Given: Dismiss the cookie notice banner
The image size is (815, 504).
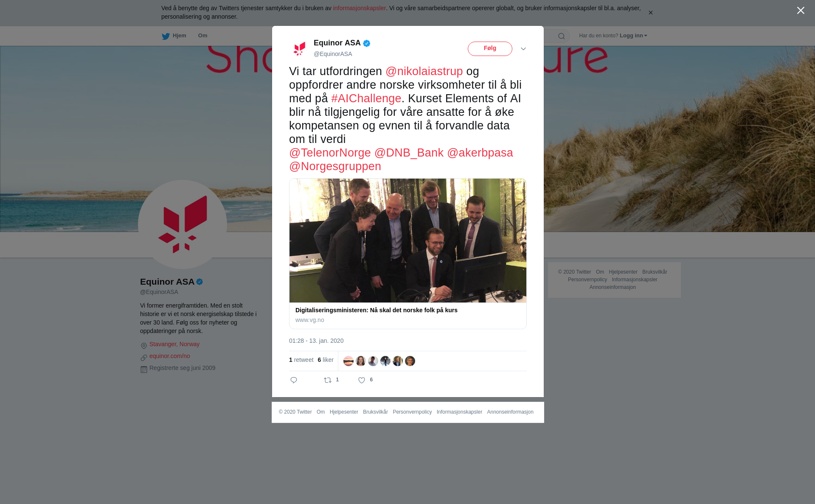Looking at the screenshot, I should pyautogui.click(x=650, y=13).
